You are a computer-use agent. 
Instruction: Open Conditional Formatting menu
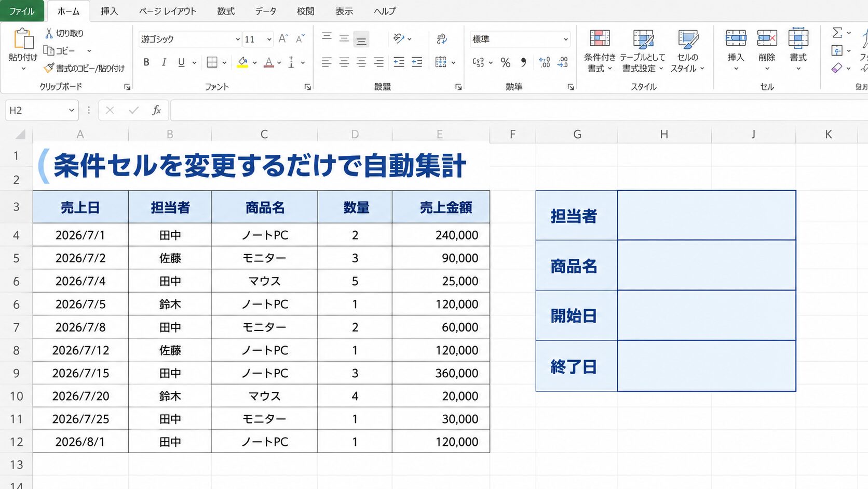600,51
